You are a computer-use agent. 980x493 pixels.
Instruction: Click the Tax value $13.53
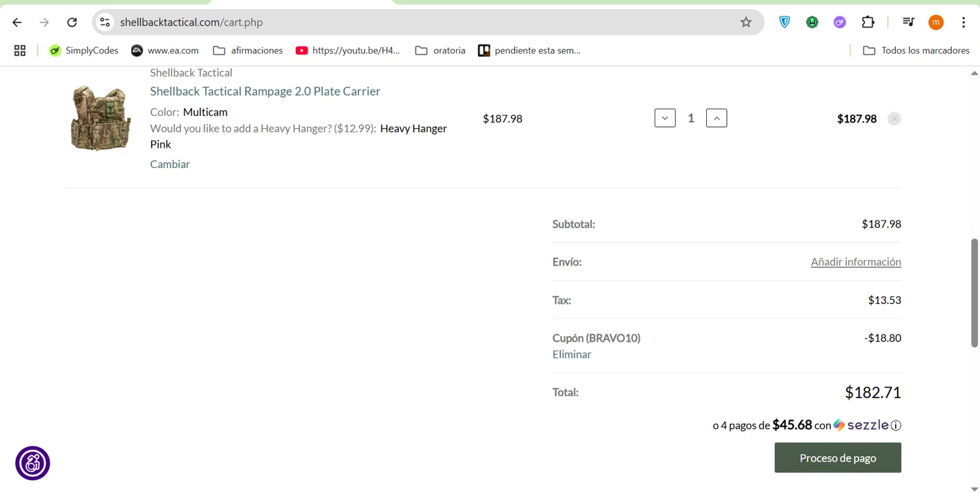point(885,300)
